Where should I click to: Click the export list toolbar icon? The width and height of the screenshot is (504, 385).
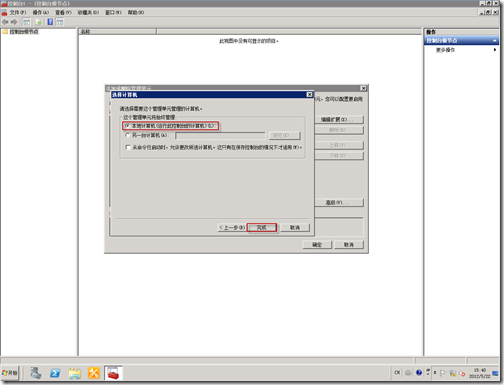(x=38, y=22)
